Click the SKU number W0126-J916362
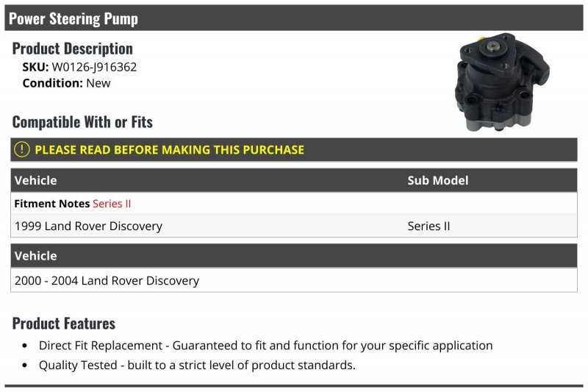Screen dimensions: 588x392 [x=94, y=67]
